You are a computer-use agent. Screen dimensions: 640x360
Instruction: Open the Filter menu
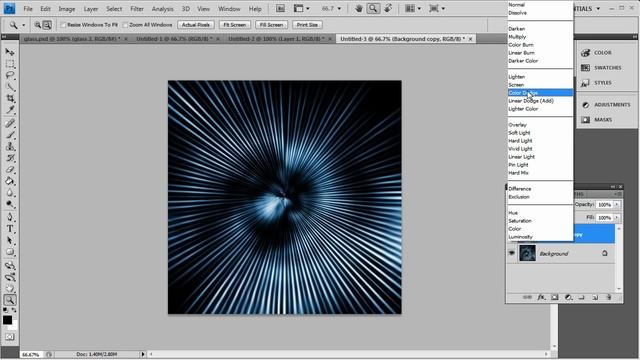click(x=137, y=9)
